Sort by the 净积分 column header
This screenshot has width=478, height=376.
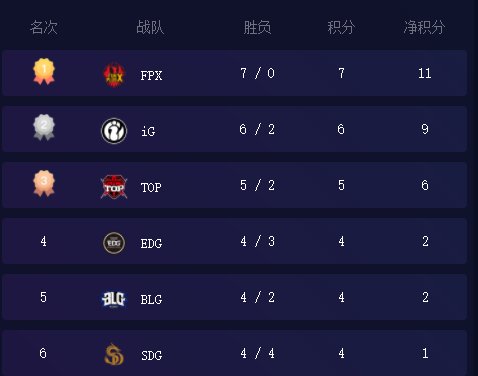coord(424,27)
